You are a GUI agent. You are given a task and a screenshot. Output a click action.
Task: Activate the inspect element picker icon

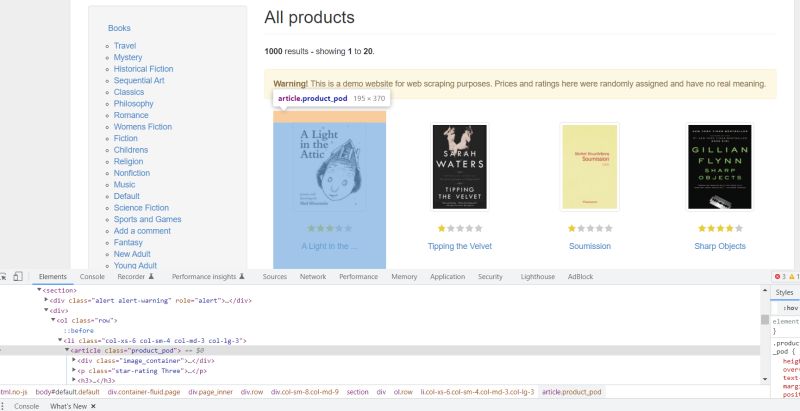click(3, 276)
